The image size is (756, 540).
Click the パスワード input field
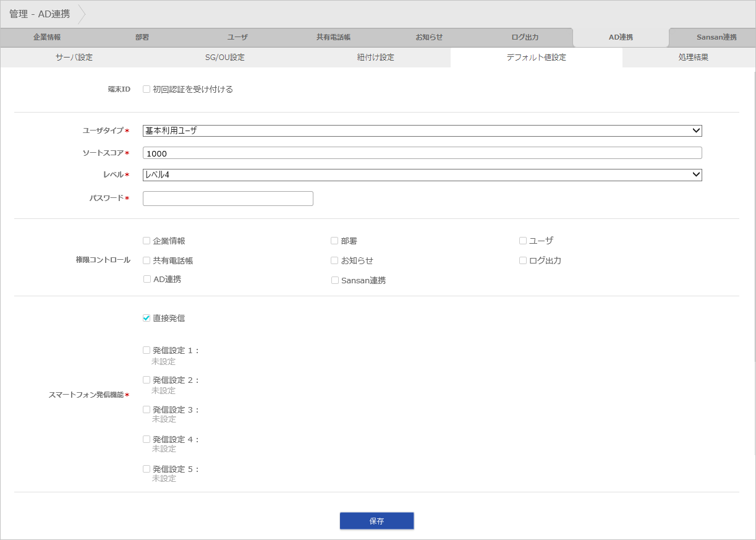[227, 199]
